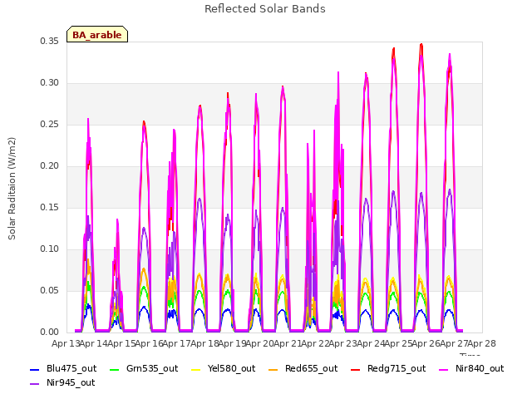Click the 0.05 y-axis tick label
Image resolution: width=532 pixels, height=399 pixels.
(50, 290)
